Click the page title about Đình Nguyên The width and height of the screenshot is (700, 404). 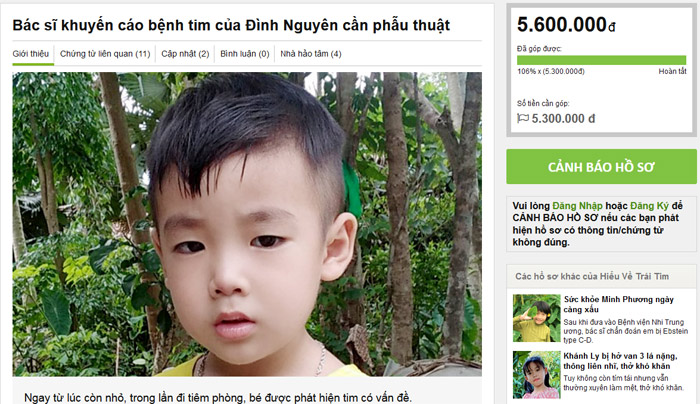tap(231, 25)
